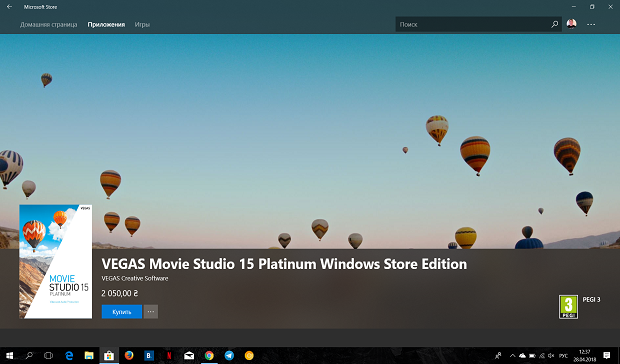Open Windows taskbar search
Screen dimensions: 620x364
click(29, 356)
